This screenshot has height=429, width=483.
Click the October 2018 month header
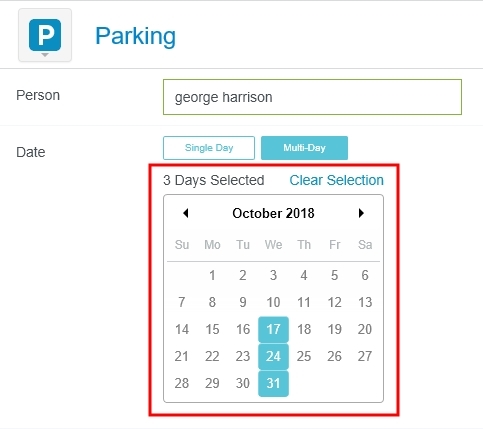(x=273, y=213)
